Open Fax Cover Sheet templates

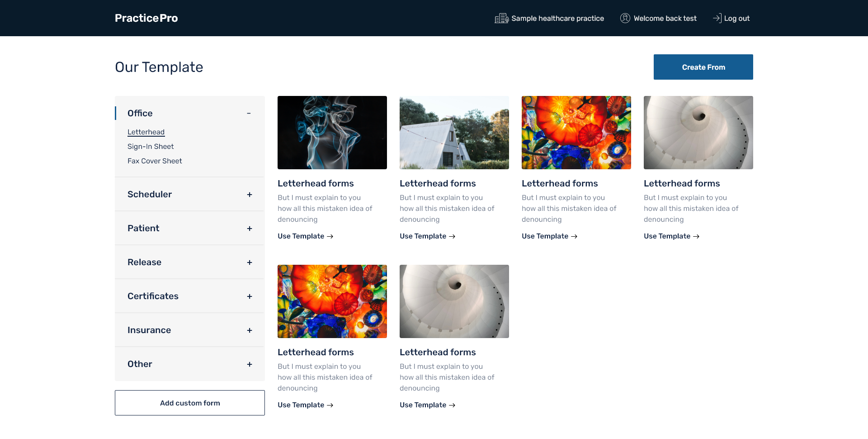pyautogui.click(x=155, y=161)
